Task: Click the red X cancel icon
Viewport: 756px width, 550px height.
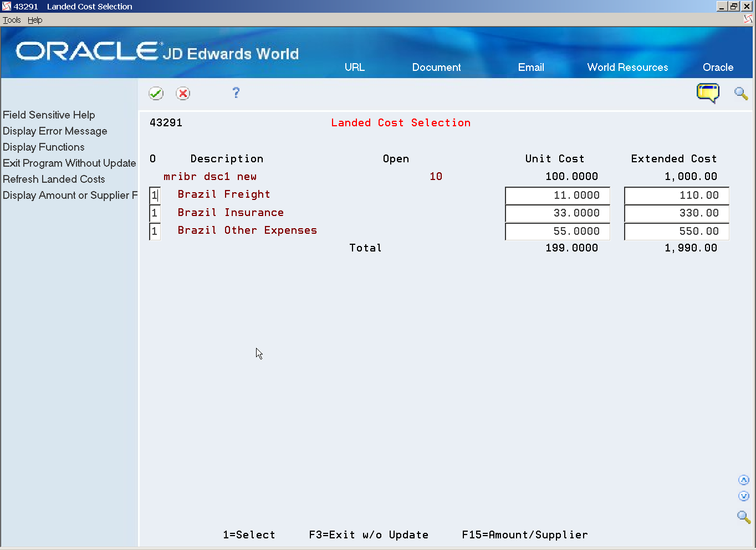Action: pos(183,93)
